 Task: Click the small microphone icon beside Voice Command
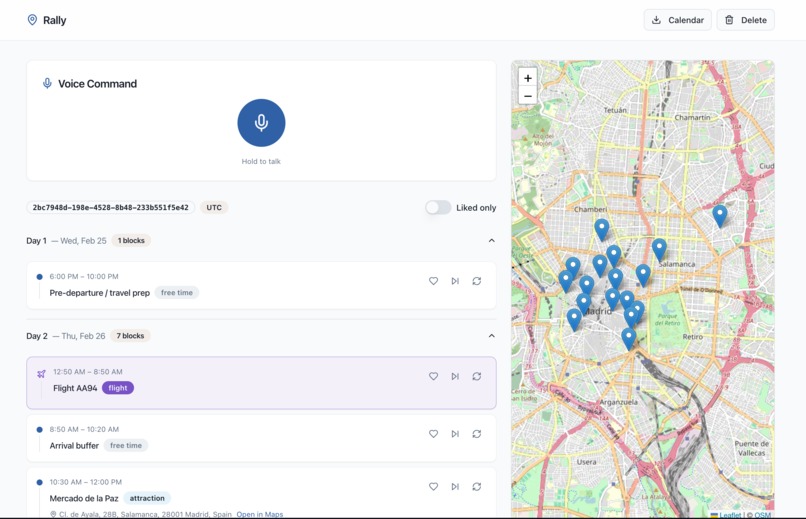click(47, 83)
